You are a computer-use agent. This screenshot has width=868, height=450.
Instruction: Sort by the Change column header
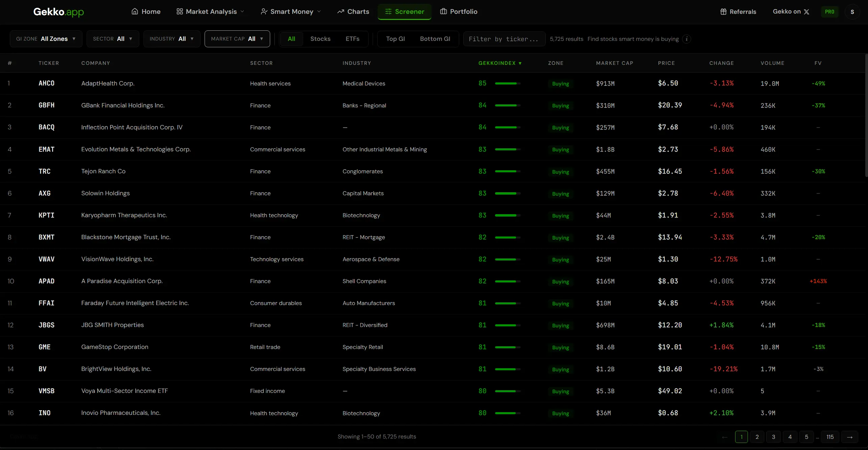click(x=721, y=63)
